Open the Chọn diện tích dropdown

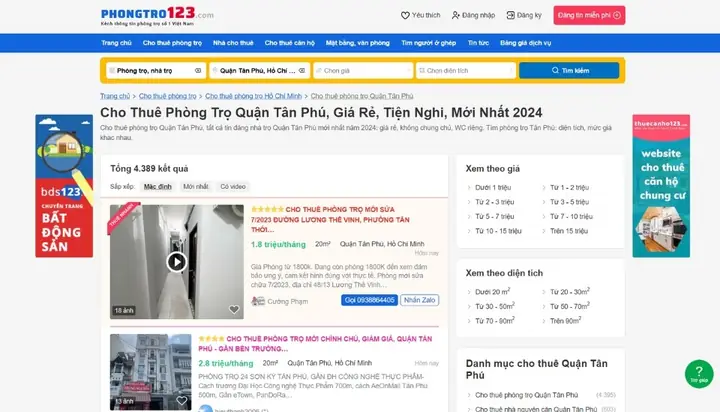click(466, 71)
